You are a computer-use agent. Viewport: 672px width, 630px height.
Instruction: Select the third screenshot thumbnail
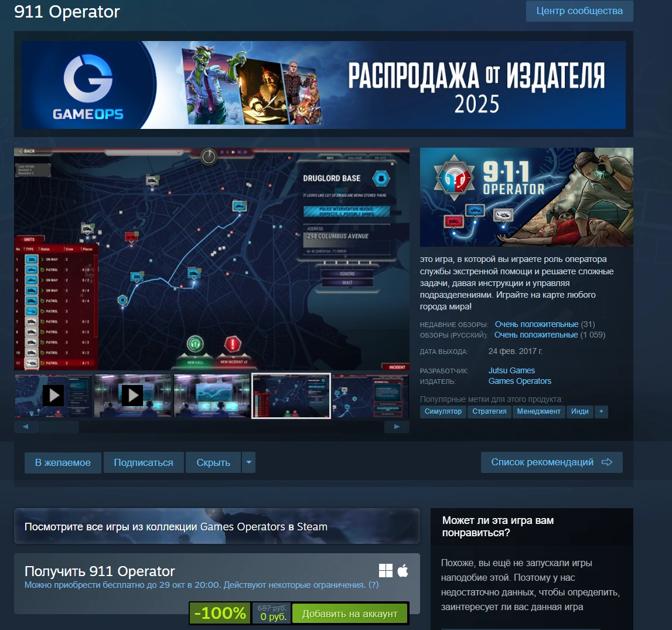pos(212,396)
